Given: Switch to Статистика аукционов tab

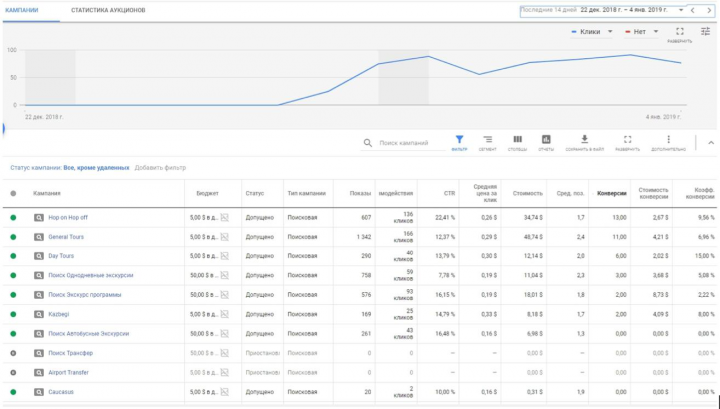Looking at the screenshot, I should tap(108, 10).
